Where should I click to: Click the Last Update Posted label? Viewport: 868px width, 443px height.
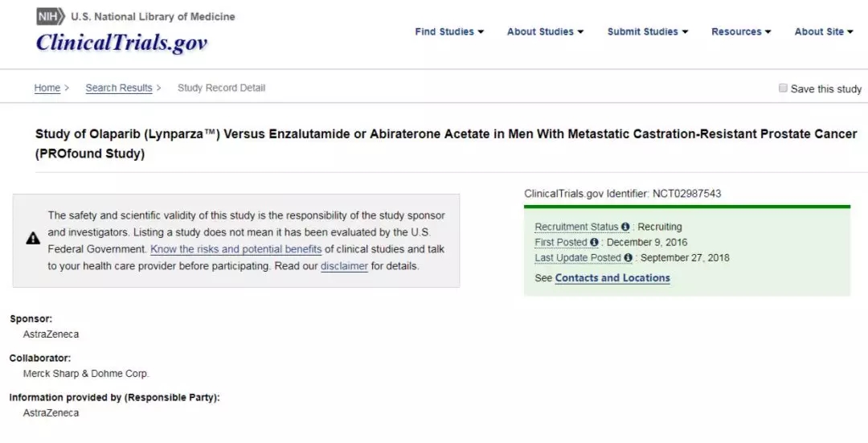578,258
